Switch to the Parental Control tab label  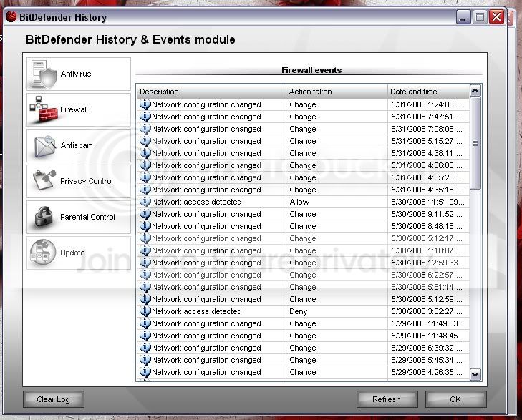(x=87, y=217)
